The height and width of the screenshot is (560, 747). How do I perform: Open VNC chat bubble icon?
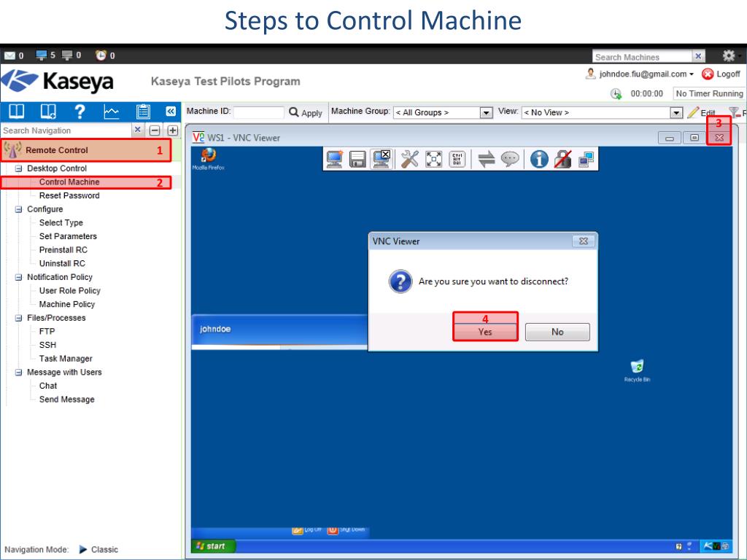coord(510,159)
